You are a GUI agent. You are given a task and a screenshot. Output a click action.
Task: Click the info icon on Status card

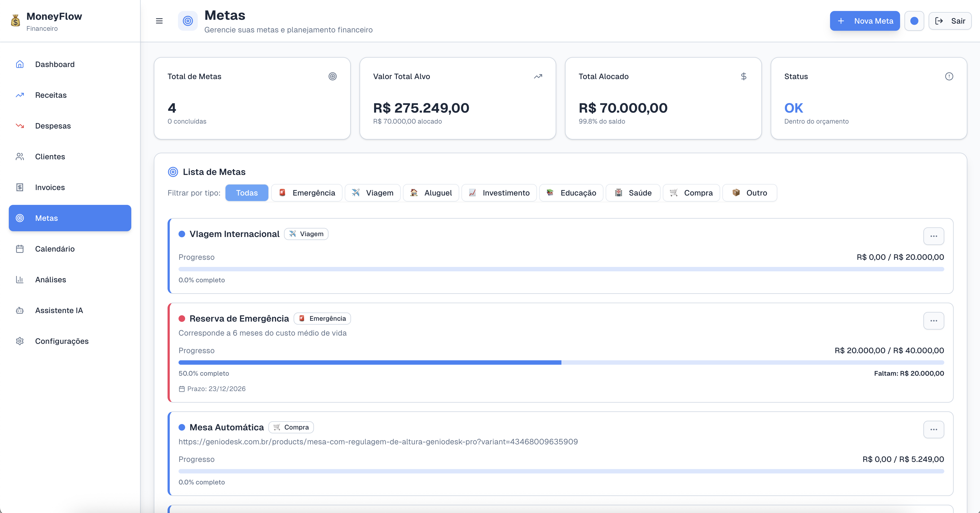(949, 76)
